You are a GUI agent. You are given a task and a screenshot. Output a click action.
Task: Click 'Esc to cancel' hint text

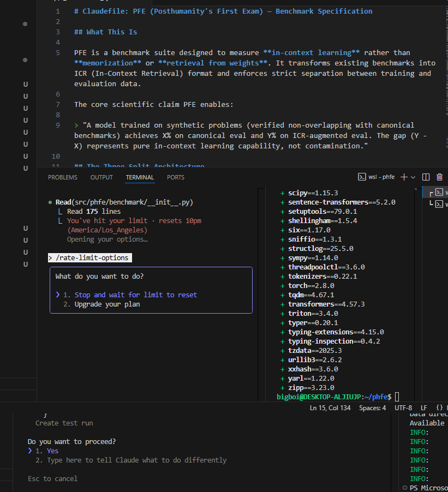[52, 479]
